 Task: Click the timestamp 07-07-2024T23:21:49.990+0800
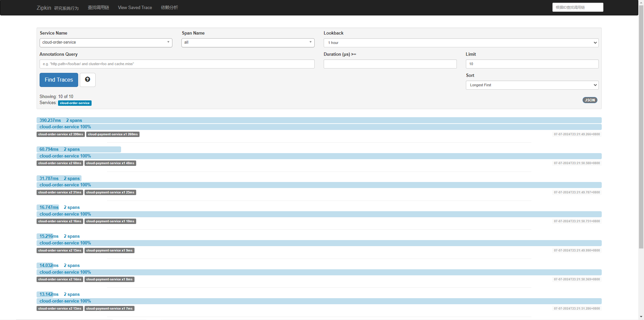coord(577,250)
